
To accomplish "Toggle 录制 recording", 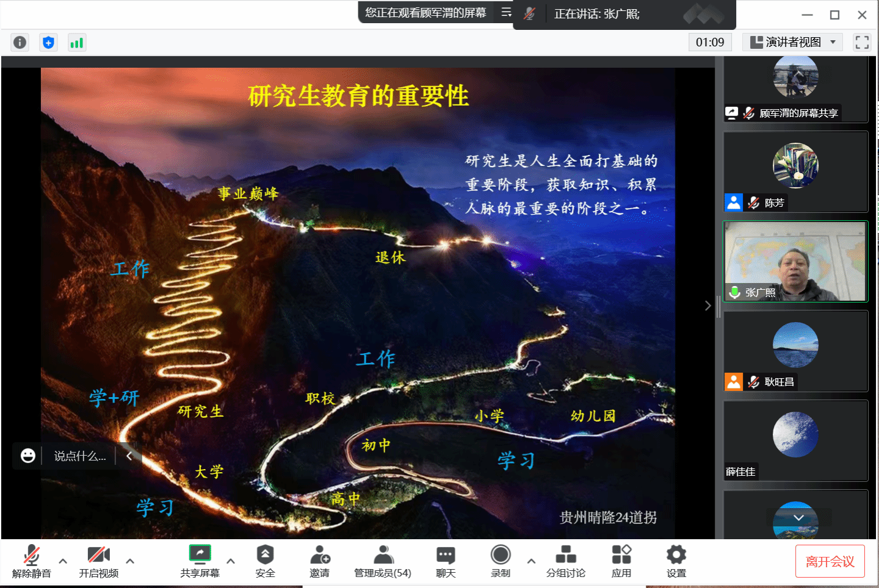I will tap(501, 561).
